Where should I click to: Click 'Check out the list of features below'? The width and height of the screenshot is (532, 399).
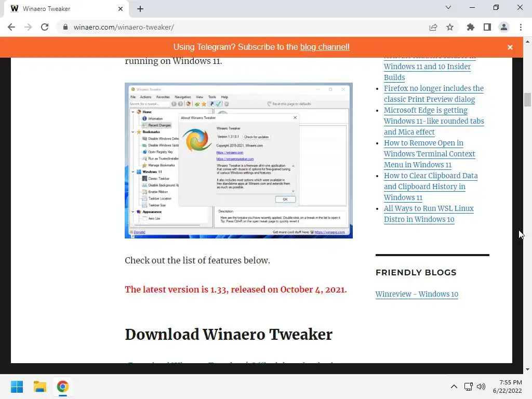tap(197, 260)
